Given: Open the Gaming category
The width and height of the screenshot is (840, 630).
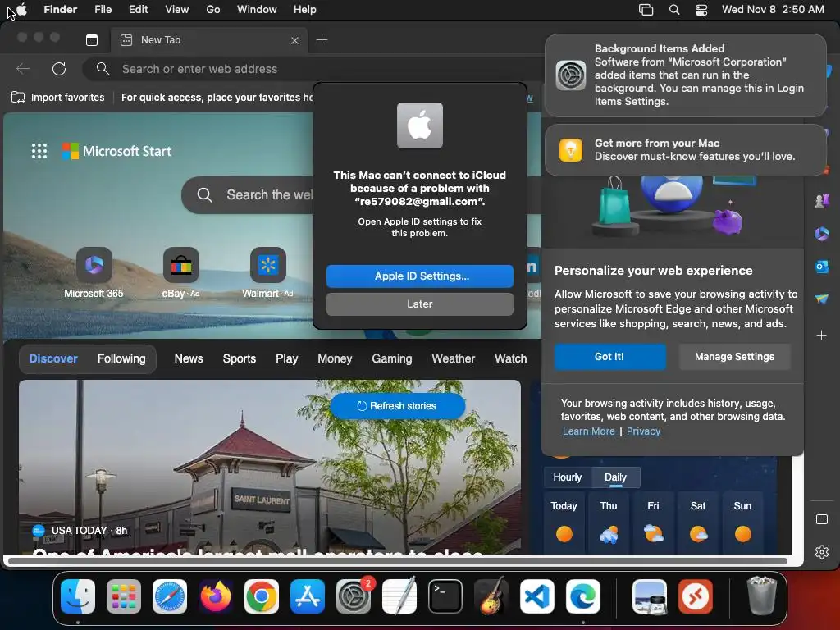Looking at the screenshot, I should (x=392, y=358).
